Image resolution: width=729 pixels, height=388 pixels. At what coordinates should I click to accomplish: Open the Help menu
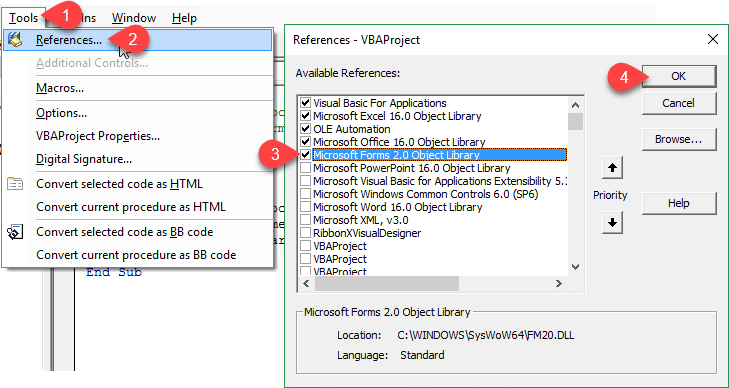coord(184,18)
